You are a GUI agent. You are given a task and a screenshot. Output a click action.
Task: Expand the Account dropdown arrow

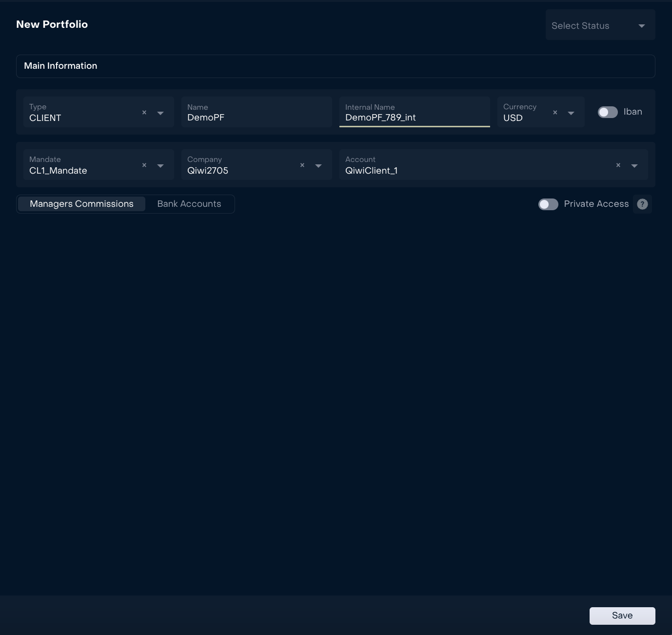pyautogui.click(x=634, y=166)
